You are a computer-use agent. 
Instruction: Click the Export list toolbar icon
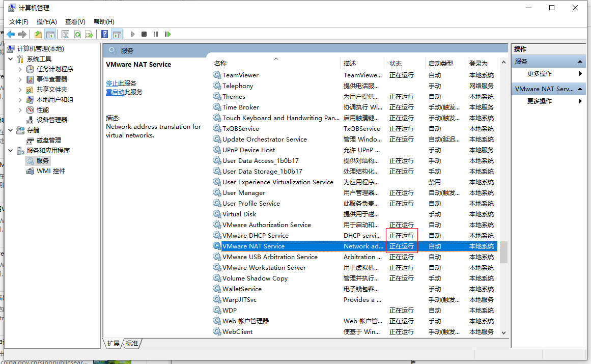pyautogui.click(x=89, y=34)
